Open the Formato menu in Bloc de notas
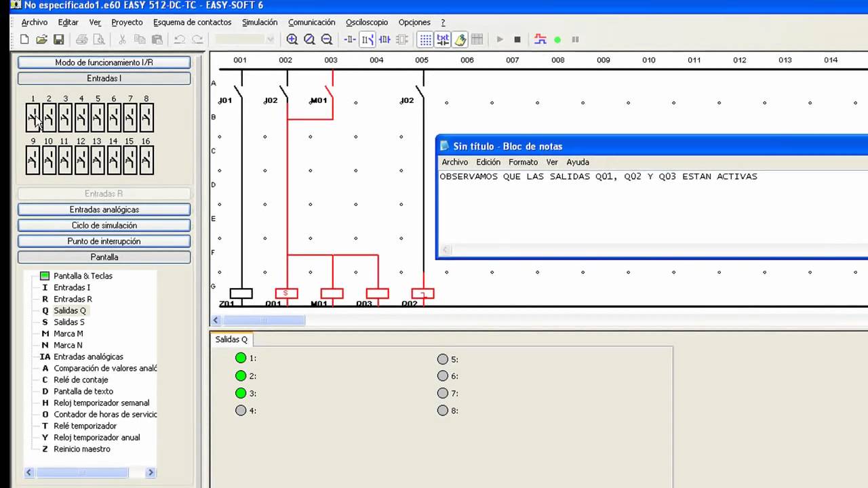 (523, 162)
